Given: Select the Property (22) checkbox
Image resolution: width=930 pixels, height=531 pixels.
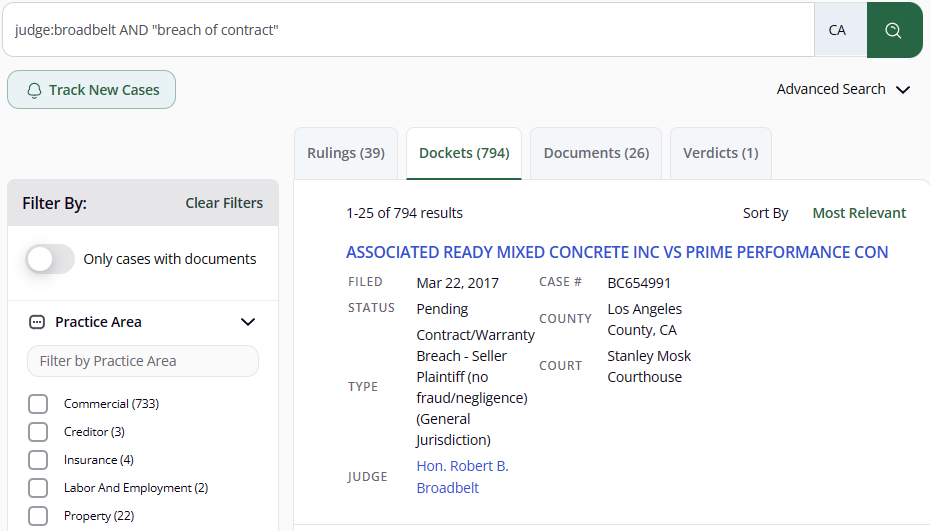Looking at the screenshot, I should pos(38,516).
